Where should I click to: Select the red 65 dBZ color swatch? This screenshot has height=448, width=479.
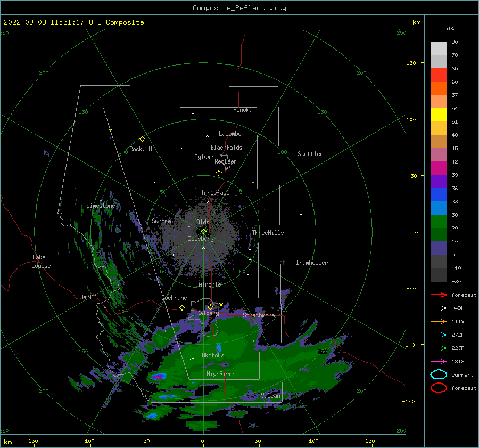point(439,75)
